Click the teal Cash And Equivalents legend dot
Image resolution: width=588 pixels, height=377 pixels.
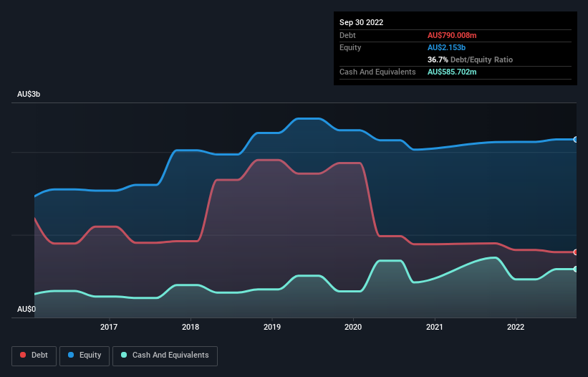click(x=124, y=355)
